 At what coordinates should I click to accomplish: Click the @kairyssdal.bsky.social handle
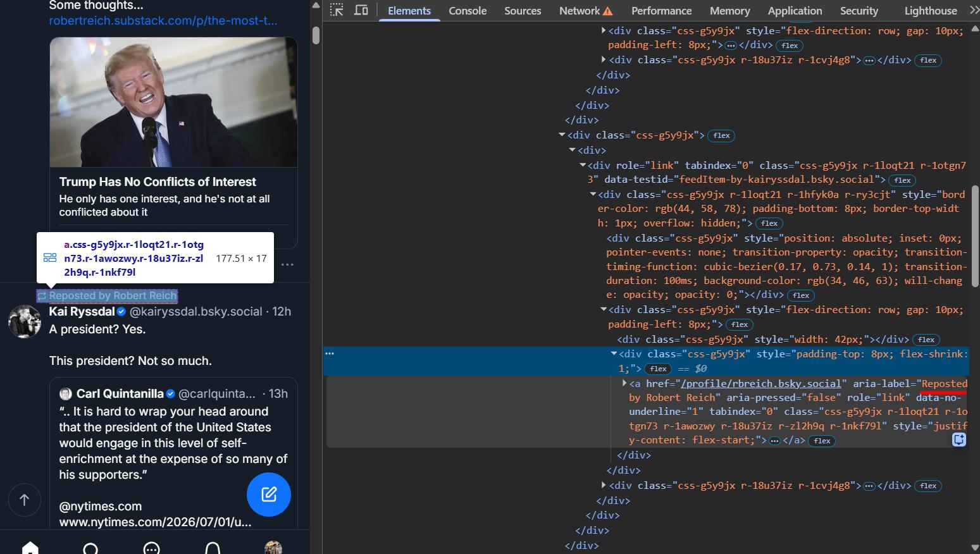tap(195, 311)
